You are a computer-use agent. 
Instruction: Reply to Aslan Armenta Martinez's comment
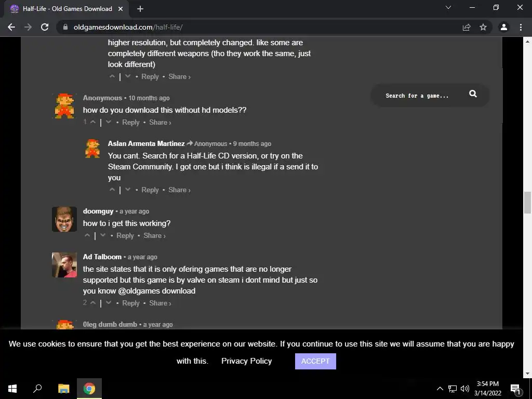point(150,190)
